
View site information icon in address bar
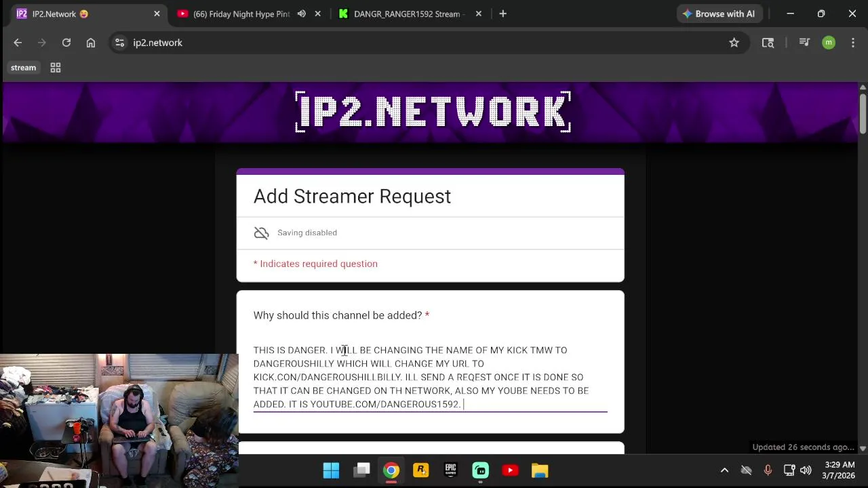pos(119,43)
